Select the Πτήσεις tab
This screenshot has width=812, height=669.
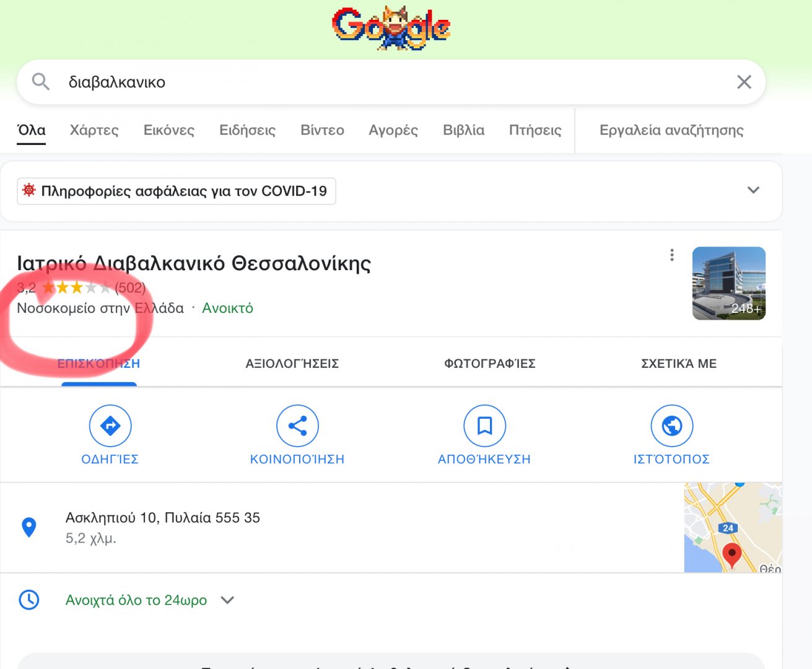click(535, 130)
